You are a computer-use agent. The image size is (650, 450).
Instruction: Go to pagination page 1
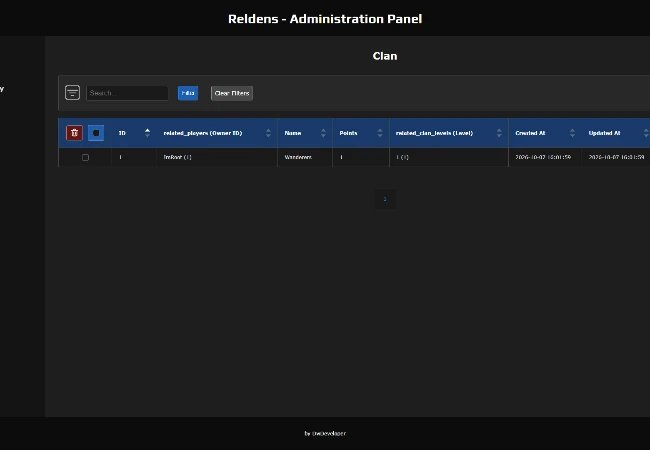[x=385, y=199]
